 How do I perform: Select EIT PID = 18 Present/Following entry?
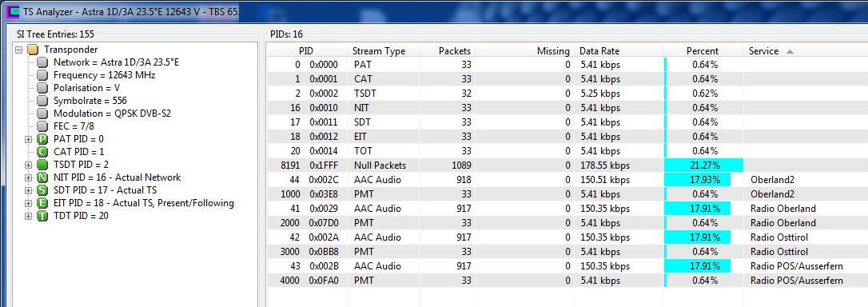coord(143,203)
